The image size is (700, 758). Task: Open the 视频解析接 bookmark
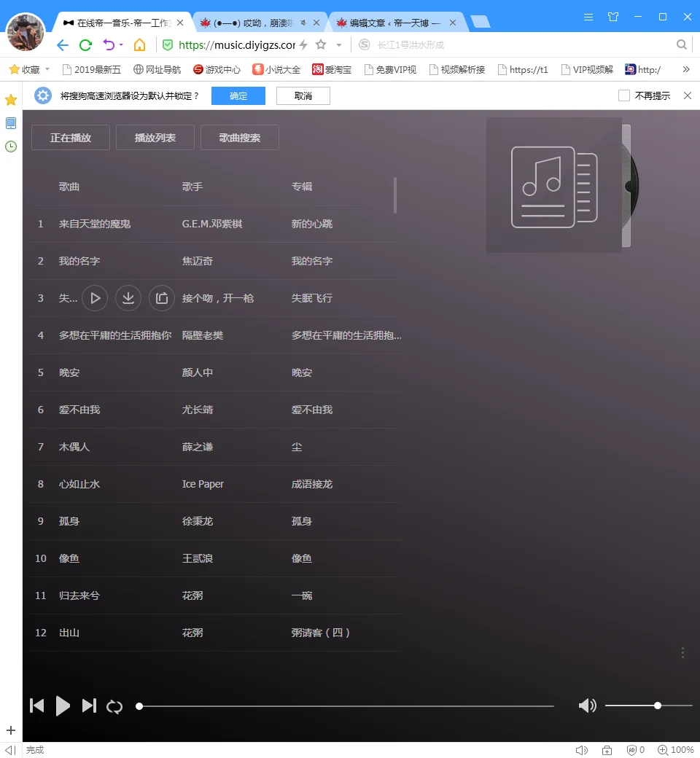457,70
